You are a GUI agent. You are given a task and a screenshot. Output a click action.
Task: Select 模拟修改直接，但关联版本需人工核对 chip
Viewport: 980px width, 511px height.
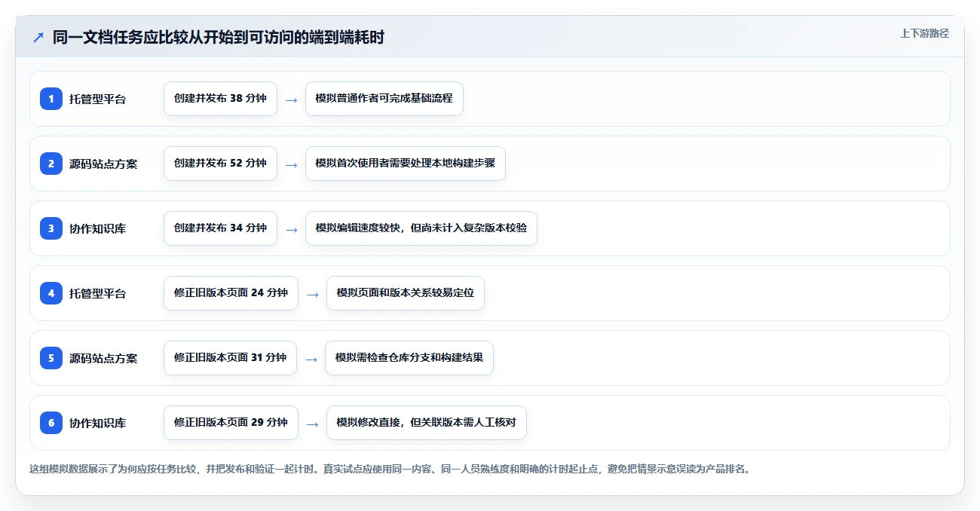pos(426,423)
